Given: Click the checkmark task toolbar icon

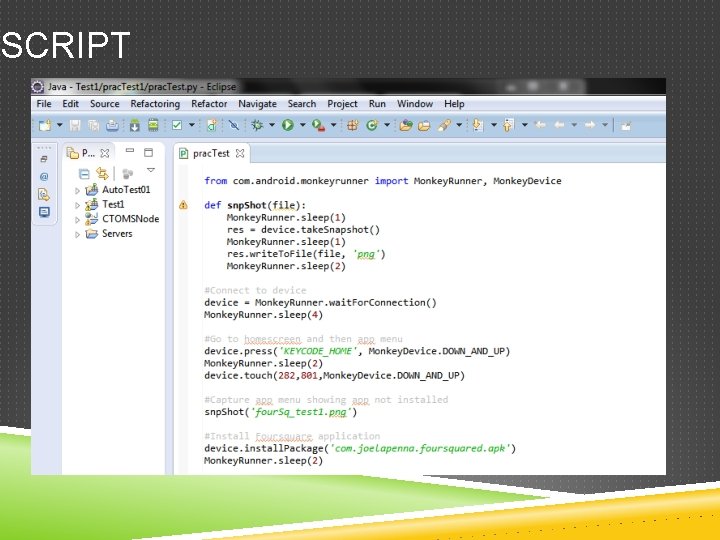Looking at the screenshot, I should pyautogui.click(x=177, y=125).
